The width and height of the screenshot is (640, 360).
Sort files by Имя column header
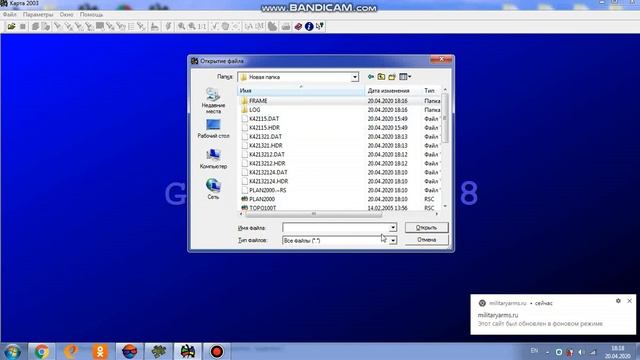[301, 91]
